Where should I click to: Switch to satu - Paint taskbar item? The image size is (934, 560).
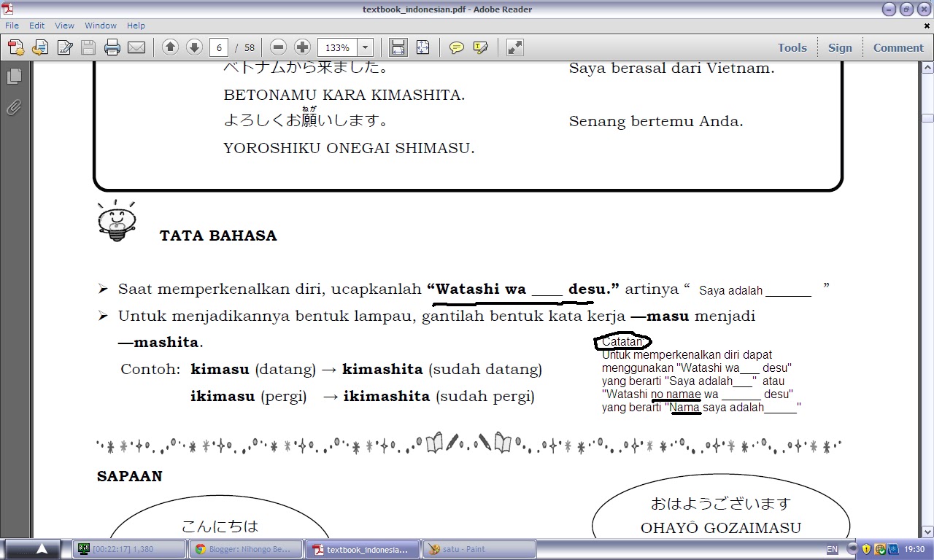tap(479, 549)
